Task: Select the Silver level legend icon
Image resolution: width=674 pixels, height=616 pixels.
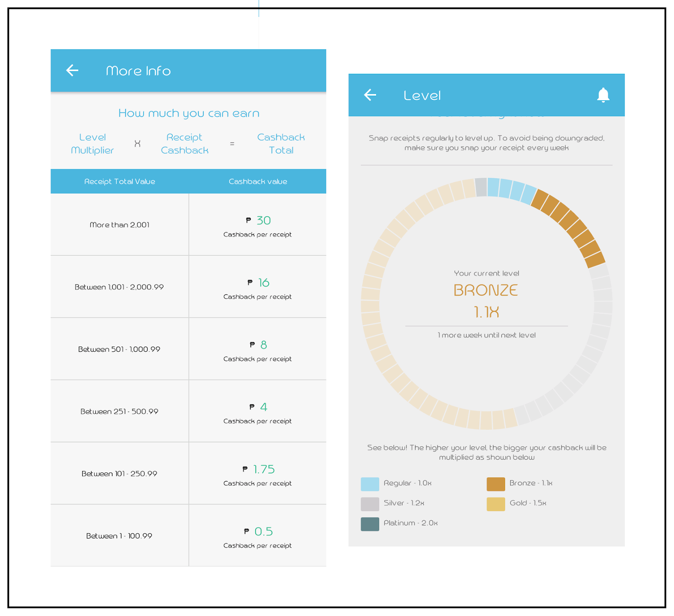Action: point(369,504)
